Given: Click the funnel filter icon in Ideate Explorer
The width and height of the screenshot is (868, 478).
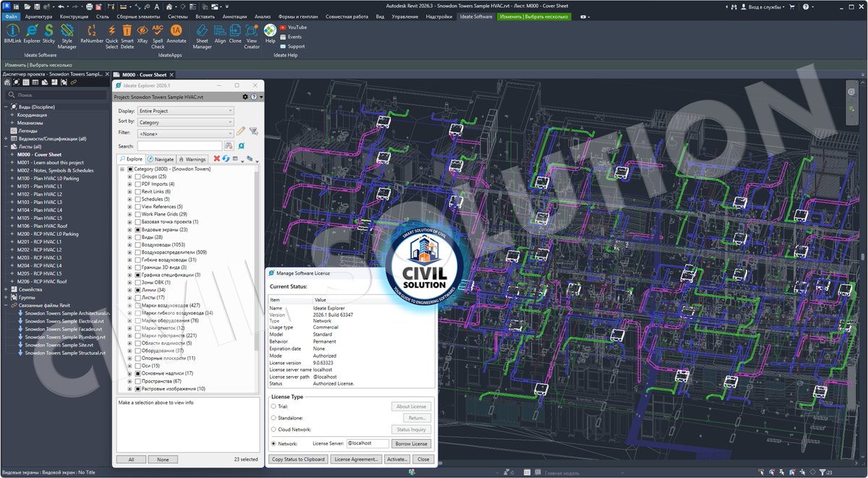Looking at the screenshot, I should (254, 132).
